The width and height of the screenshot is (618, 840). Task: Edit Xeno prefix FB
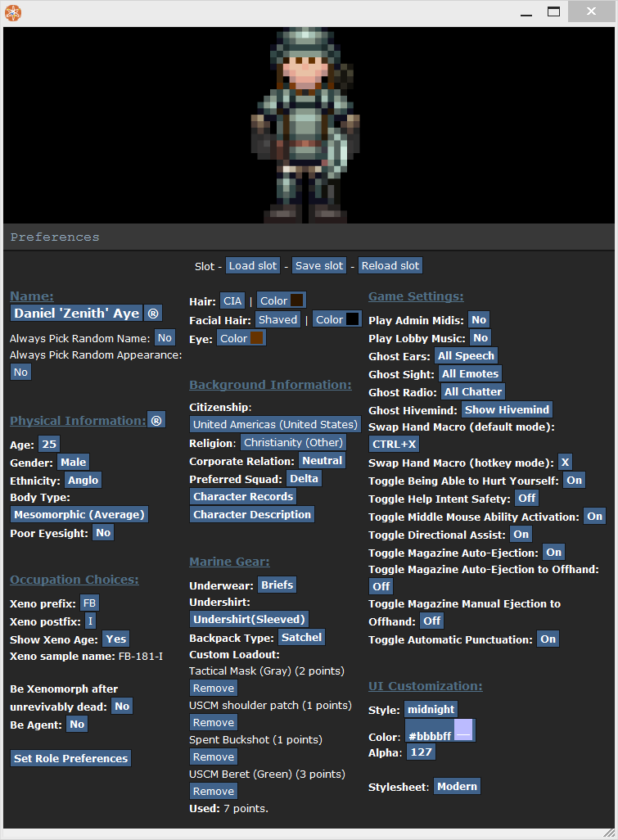[x=89, y=603]
